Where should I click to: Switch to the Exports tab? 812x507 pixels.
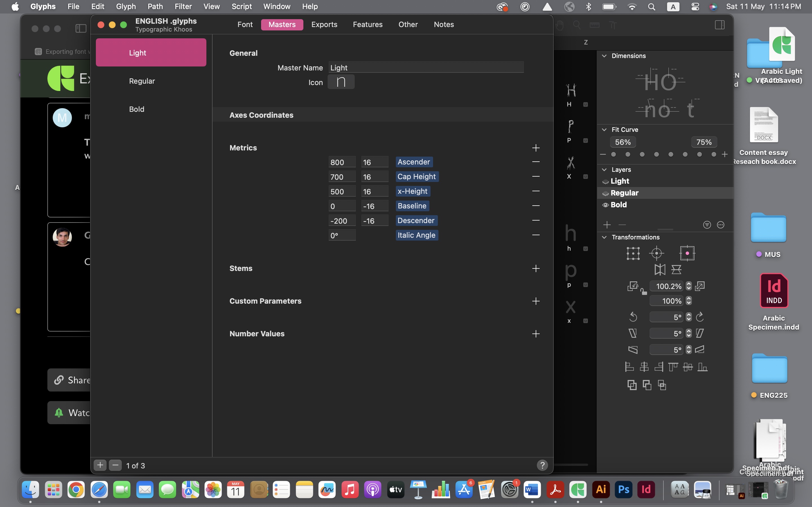(x=324, y=25)
